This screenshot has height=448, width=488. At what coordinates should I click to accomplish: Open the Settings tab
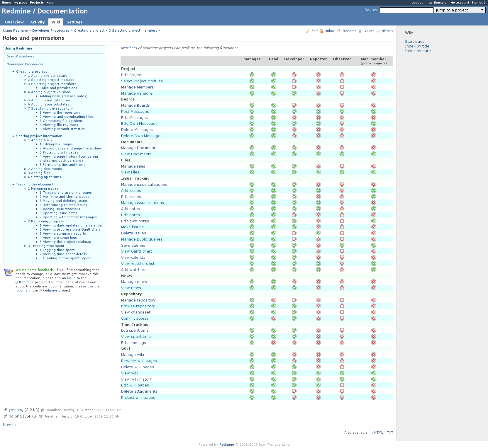tap(74, 22)
